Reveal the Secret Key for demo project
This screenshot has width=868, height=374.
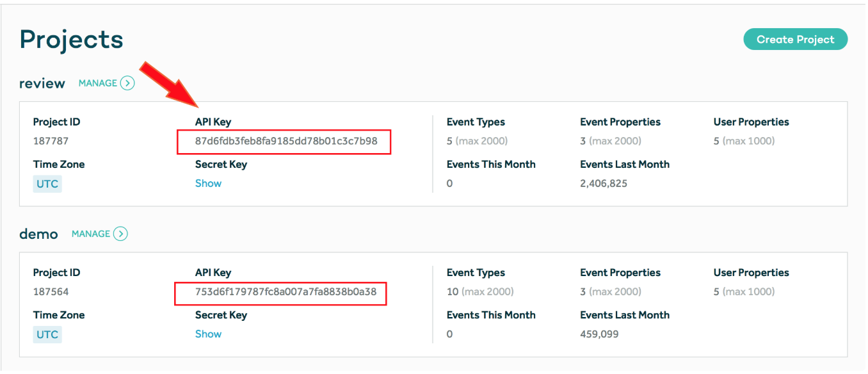click(x=208, y=334)
